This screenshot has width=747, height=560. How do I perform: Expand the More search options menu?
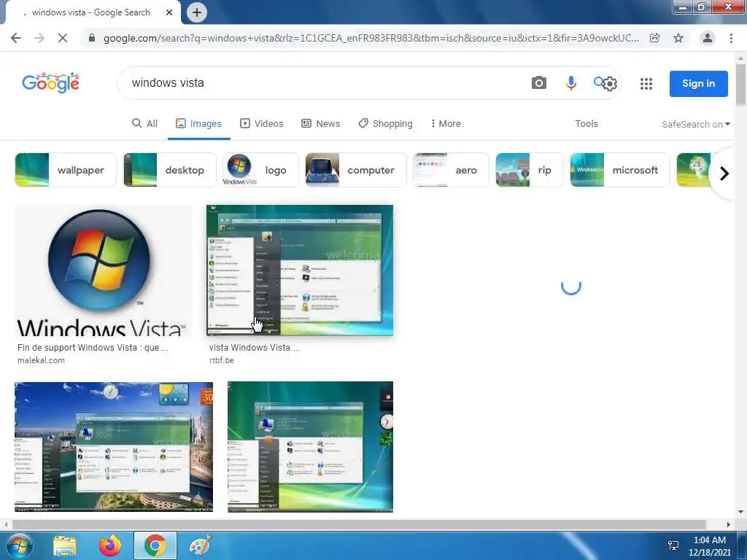[446, 124]
